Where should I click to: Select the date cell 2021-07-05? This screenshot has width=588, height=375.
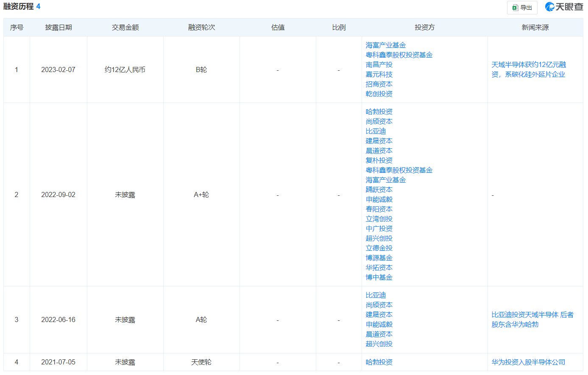pyautogui.click(x=58, y=362)
